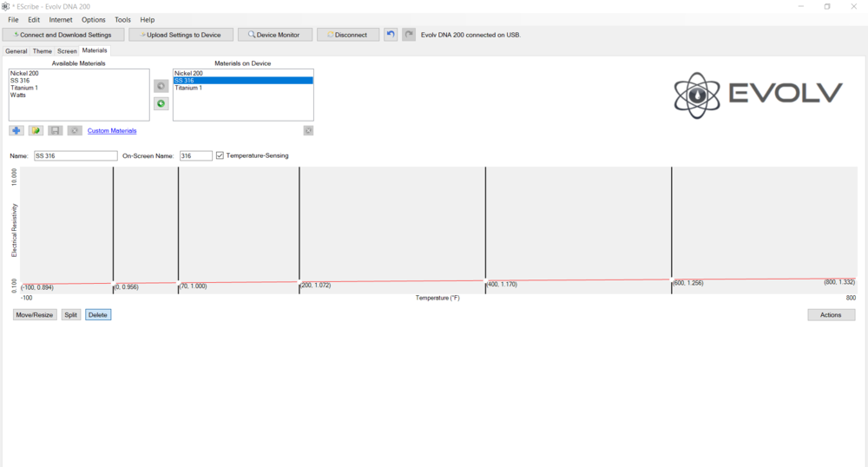The image size is (868, 467).
Task: Click the gray arrow button above the green arrow
Action: (161, 86)
